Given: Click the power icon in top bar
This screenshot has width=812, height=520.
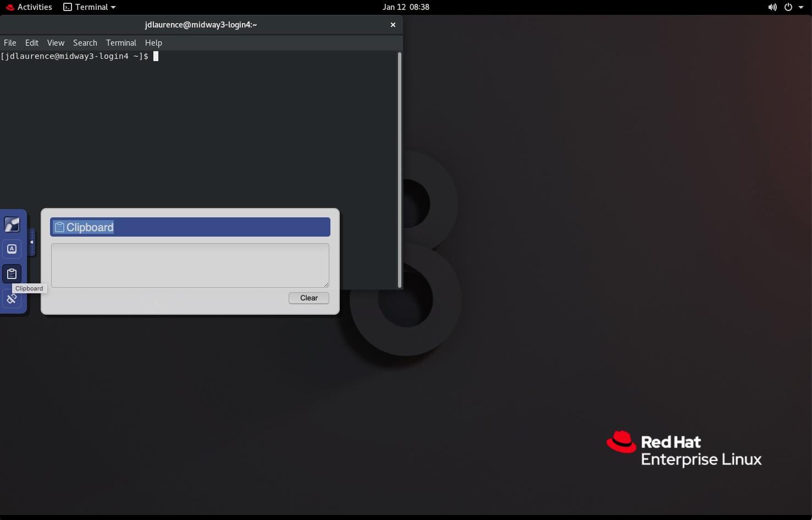Looking at the screenshot, I should (788, 7).
